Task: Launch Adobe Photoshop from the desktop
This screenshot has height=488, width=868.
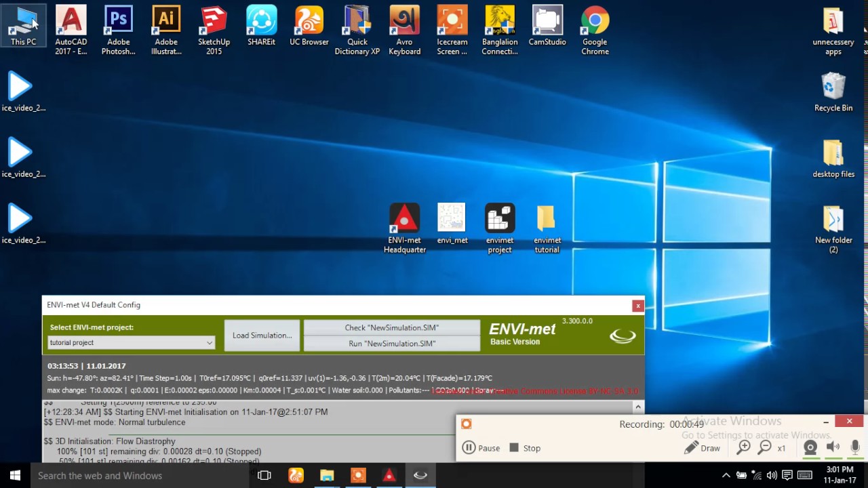Action: tap(119, 30)
